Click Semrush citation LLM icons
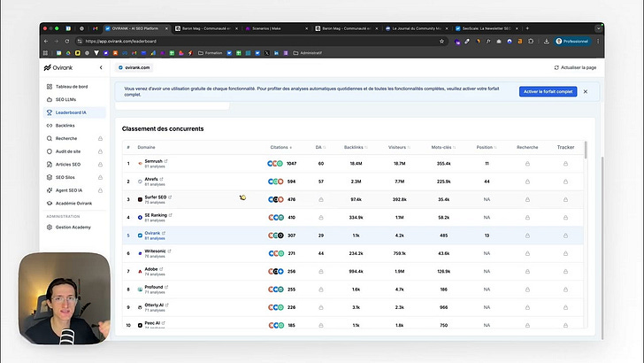644x363 pixels. (x=275, y=164)
